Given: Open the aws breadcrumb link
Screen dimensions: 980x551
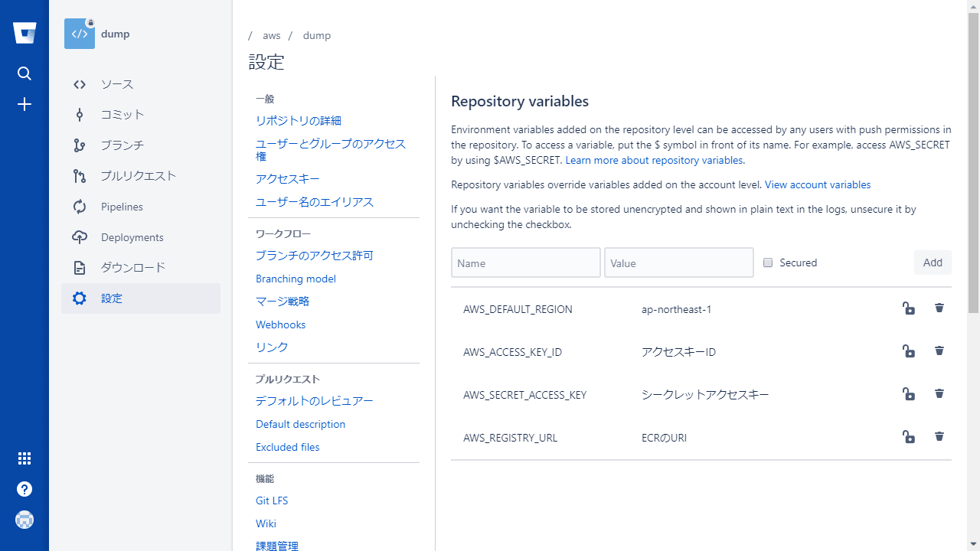Looking at the screenshot, I should [272, 35].
